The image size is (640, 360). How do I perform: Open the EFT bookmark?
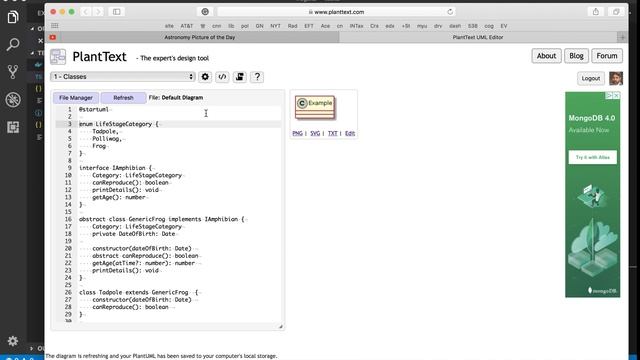tap(309, 26)
